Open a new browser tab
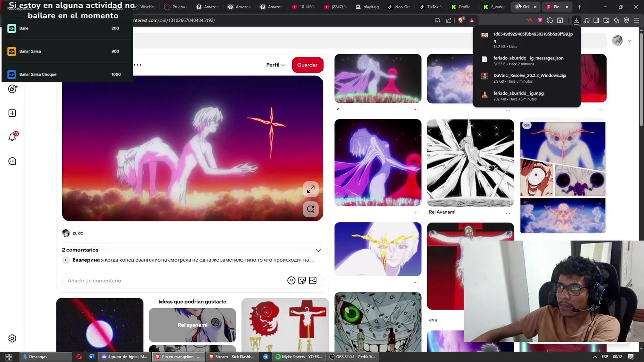Viewport: 644px width, 362px height. coord(579,7)
